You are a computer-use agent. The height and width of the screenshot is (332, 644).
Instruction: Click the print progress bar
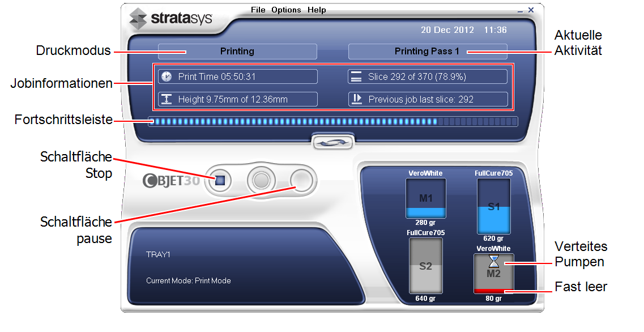[x=332, y=122]
